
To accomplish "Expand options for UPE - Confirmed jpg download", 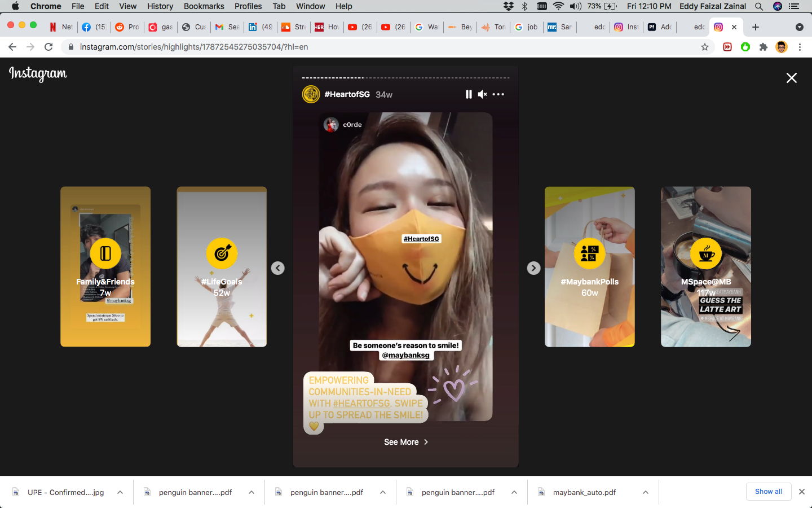I will point(120,492).
